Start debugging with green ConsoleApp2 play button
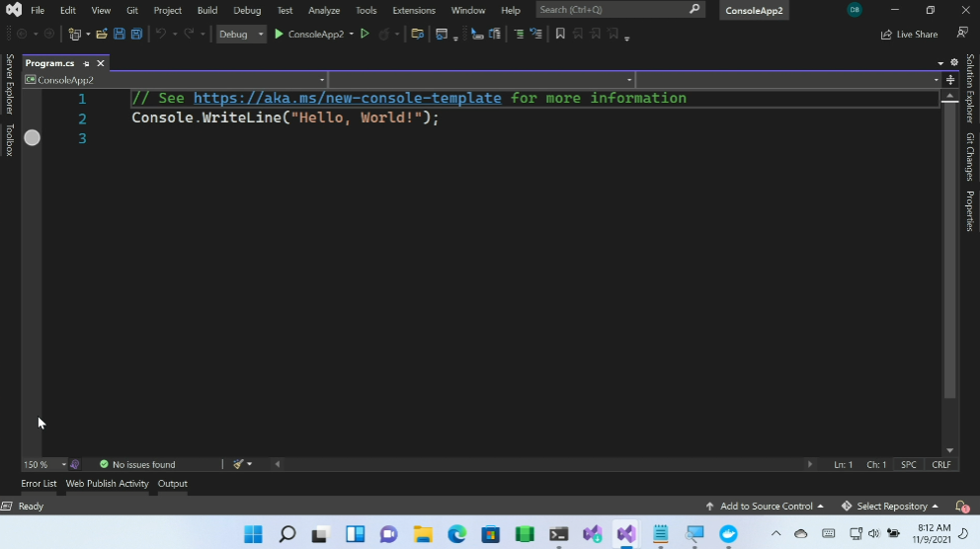The height and width of the screenshot is (549, 980). pyautogui.click(x=280, y=34)
